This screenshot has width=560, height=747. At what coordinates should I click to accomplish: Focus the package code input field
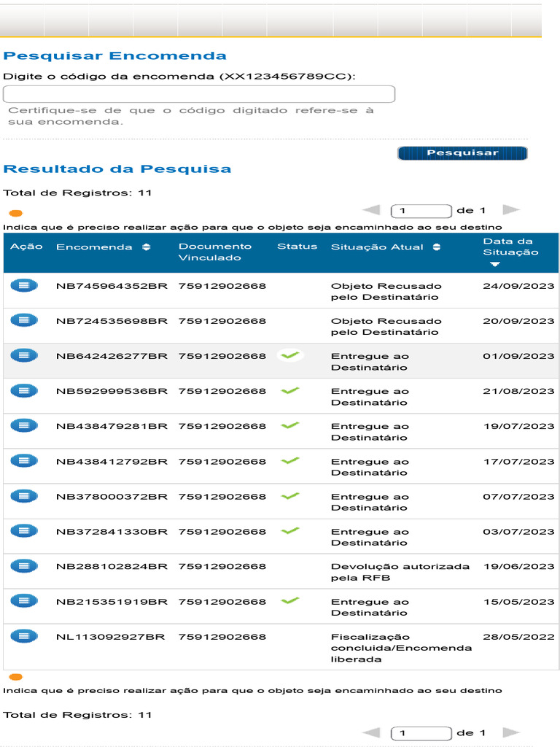(x=199, y=94)
